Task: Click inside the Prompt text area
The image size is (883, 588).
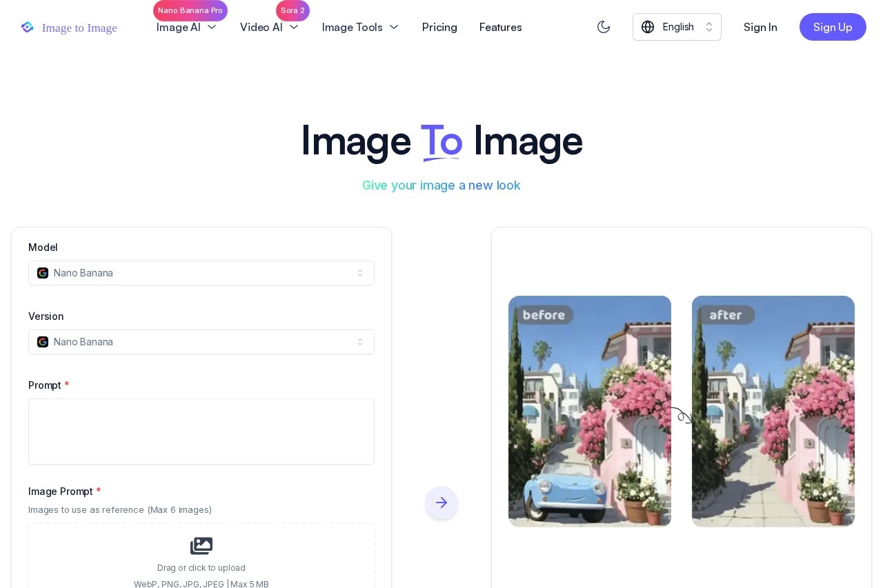Action: pos(201,432)
